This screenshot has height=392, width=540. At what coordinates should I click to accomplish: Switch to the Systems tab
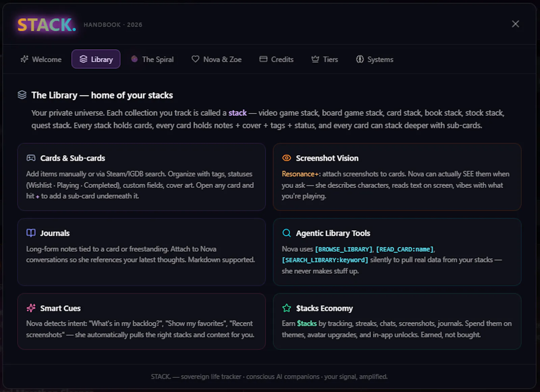coord(375,59)
